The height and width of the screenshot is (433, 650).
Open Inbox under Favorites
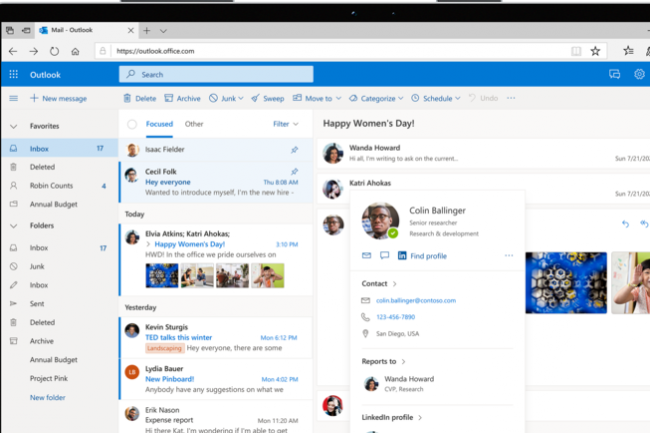click(x=59, y=148)
